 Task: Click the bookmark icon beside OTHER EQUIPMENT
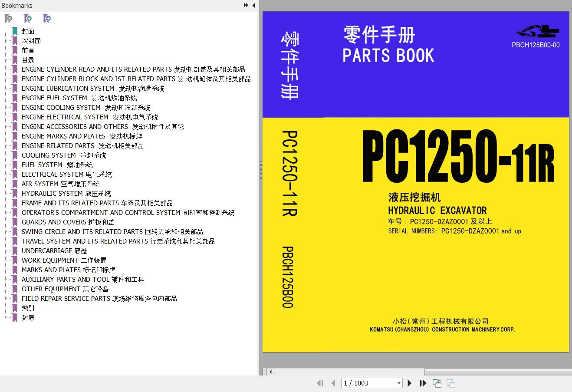tap(15, 289)
